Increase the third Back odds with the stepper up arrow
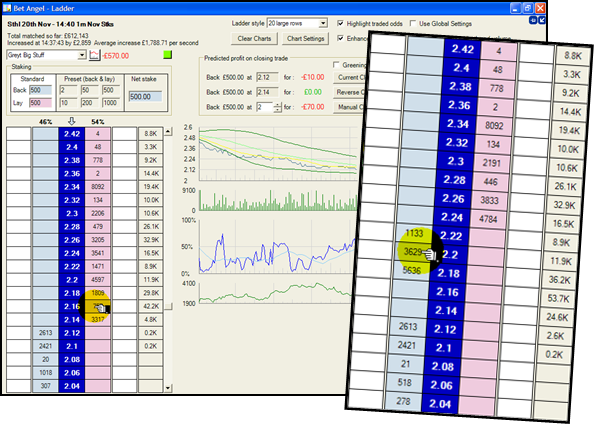The height and width of the screenshot is (424, 594). (x=277, y=105)
